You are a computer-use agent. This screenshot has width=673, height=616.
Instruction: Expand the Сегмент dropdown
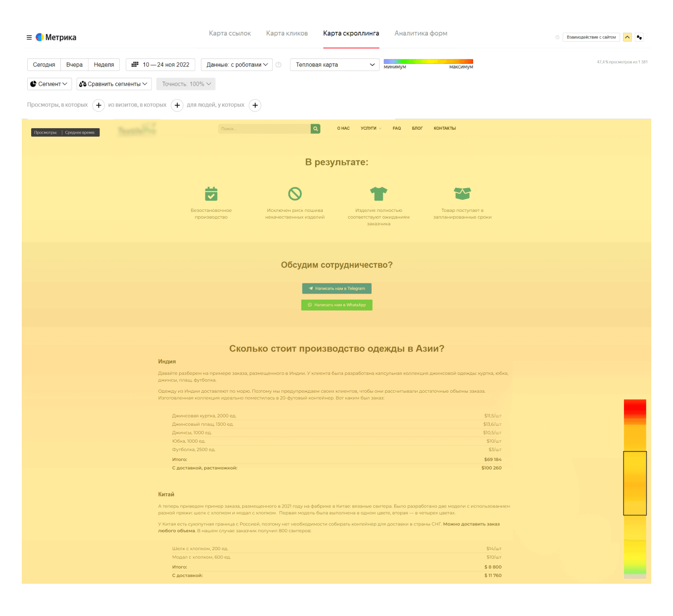point(49,84)
